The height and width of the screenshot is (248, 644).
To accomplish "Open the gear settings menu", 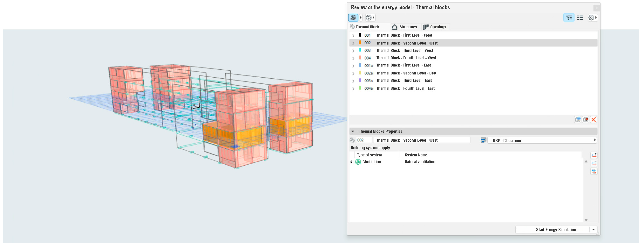I will tap(591, 18).
